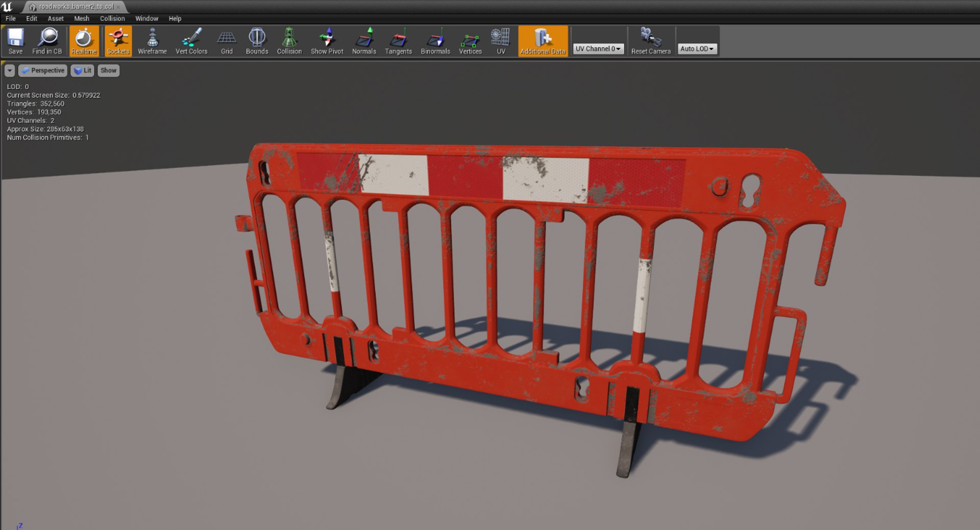980x530 pixels.
Task: Toggle UV overlay display
Action: 501,41
